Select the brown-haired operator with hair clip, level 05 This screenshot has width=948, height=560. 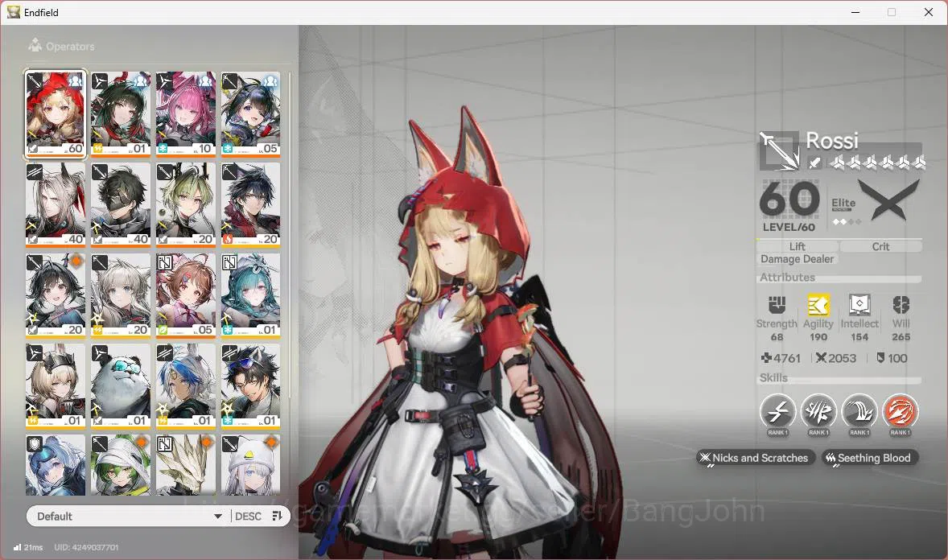[x=186, y=295]
